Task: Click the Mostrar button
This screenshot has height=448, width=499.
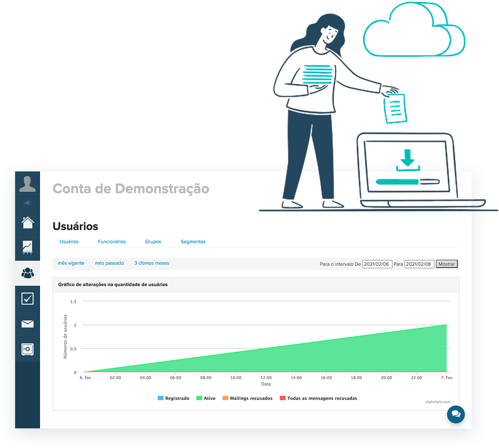Action: (x=447, y=264)
